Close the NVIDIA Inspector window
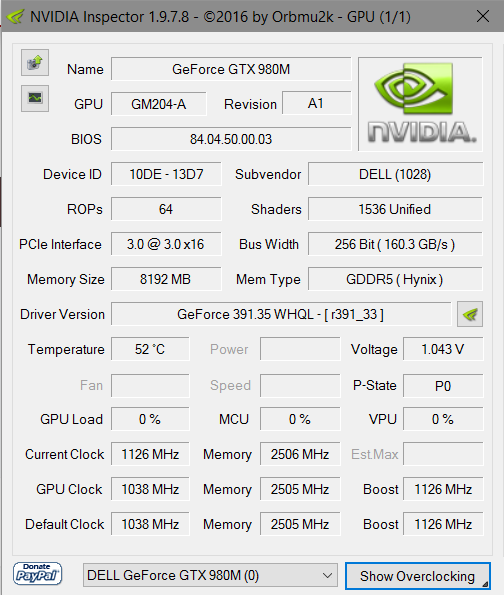 click(483, 16)
